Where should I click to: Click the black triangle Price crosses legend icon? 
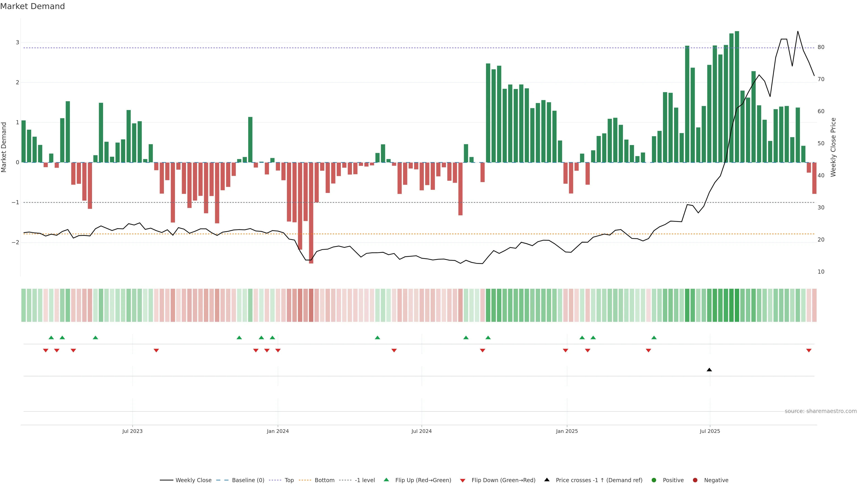coord(547,480)
